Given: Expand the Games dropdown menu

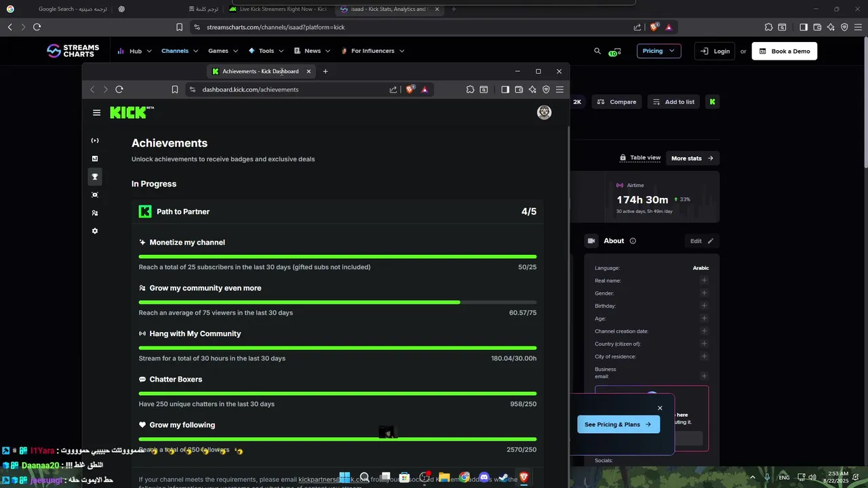Looking at the screenshot, I should pyautogui.click(x=223, y=51).
